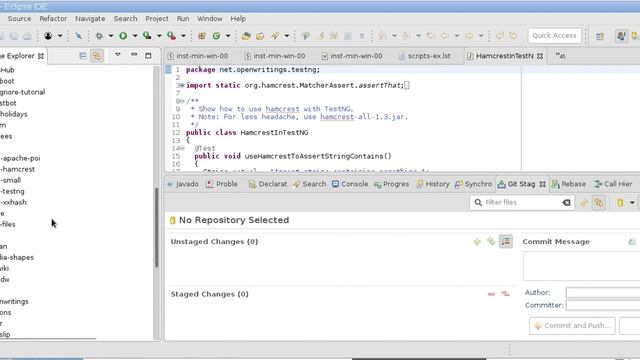Click the Back navigation arrow icon
Viewport: 640px width, 360px height.
tap(445, 36)
